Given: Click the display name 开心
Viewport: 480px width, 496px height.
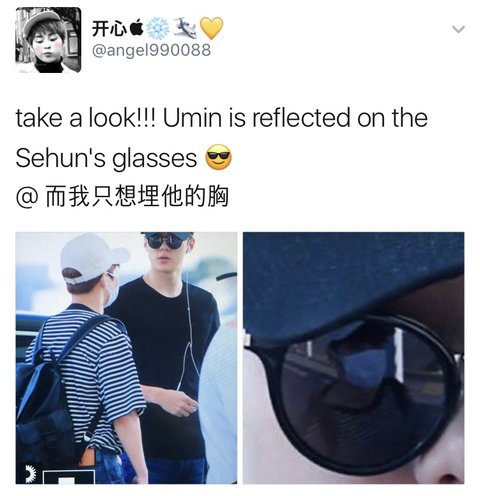Looking at the screenshot, I should click(109, 29).
